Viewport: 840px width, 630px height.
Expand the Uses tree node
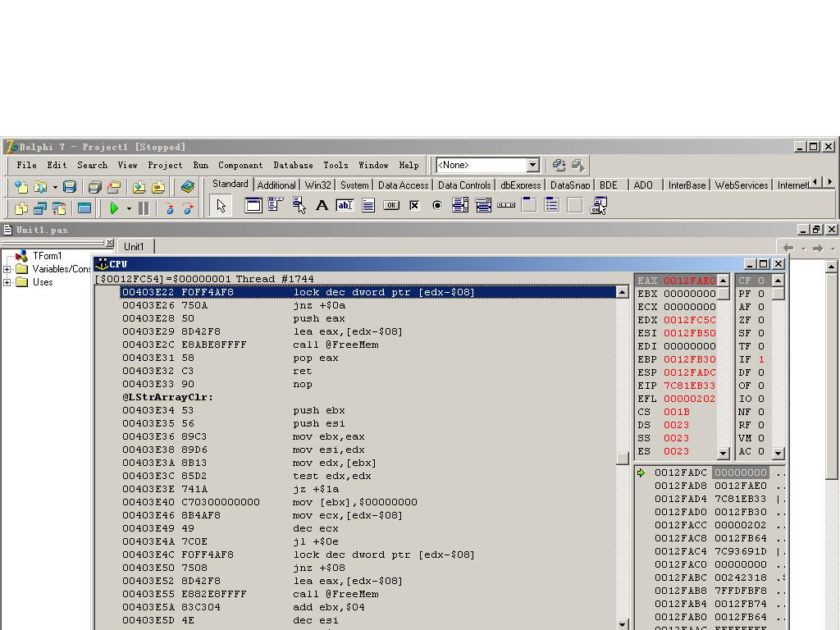pyautogui.click(x=7, y=282)
